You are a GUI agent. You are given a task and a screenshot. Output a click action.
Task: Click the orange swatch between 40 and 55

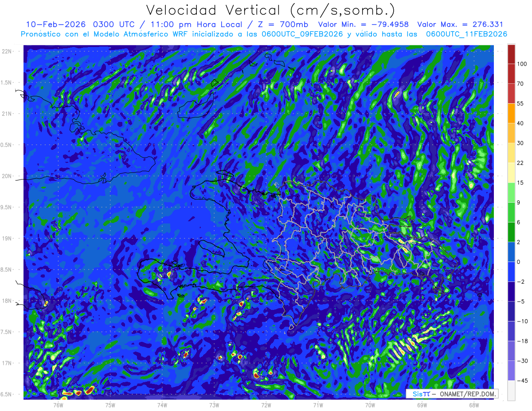pos(511,113)
